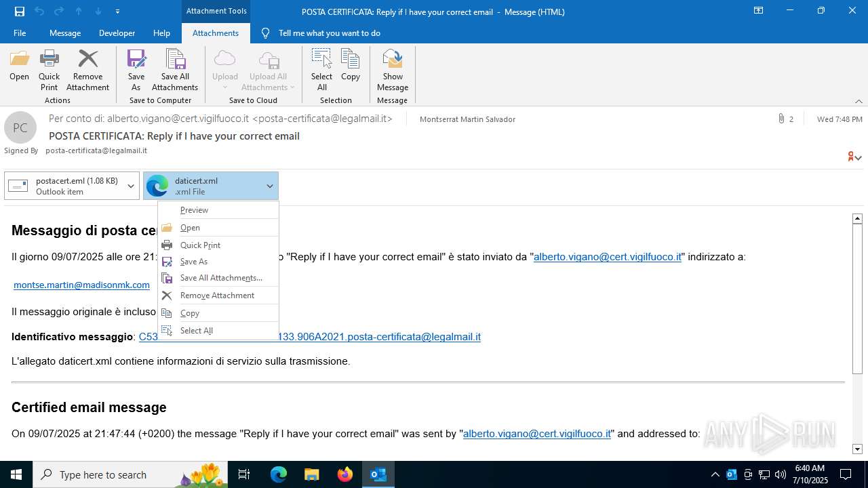This screenshot has height=488, width=868.
Task: Choose Save As from the context menu
Action: (x=218, y=262)
